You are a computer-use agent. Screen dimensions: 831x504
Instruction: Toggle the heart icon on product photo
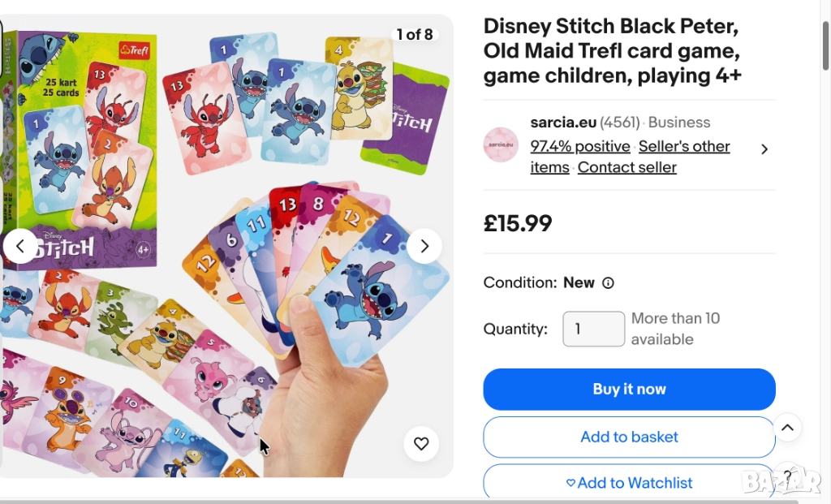[421, 444]
